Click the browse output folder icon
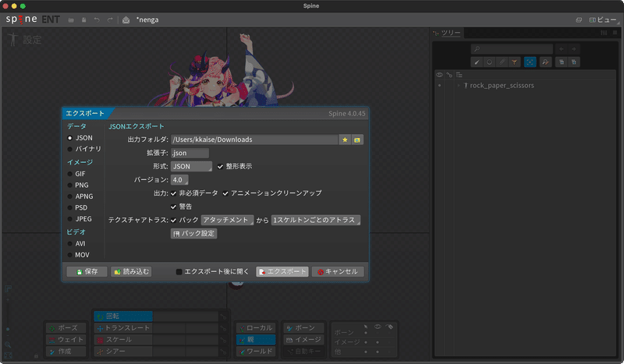This screenshot has height=364, width=624. [357, 140]
